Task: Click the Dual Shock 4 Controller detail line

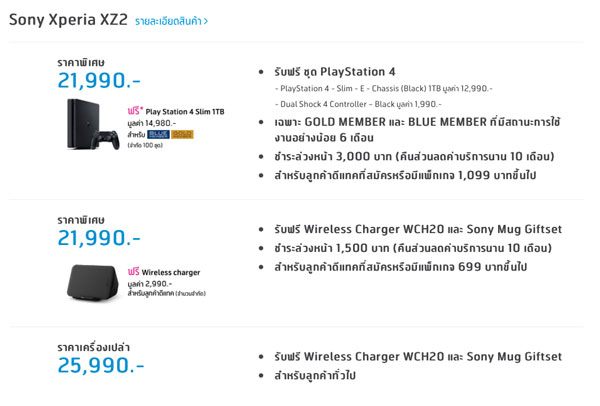Action: 358,104
